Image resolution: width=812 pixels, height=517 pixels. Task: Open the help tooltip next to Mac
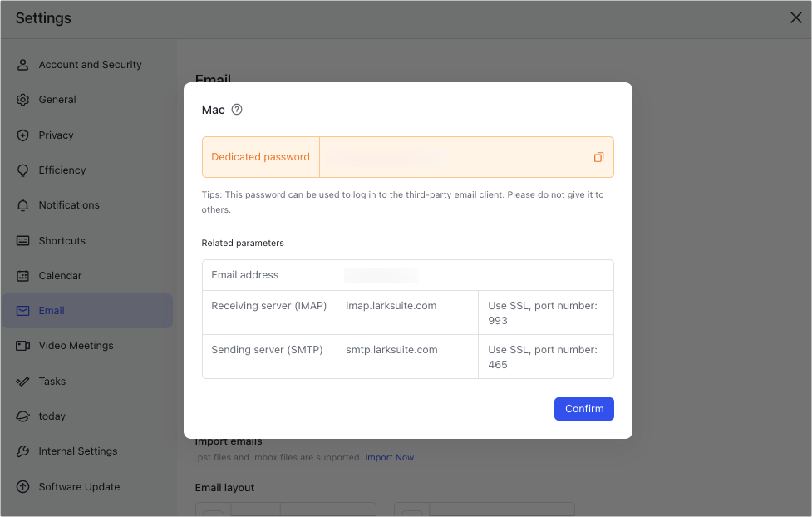tap(234, 109)
